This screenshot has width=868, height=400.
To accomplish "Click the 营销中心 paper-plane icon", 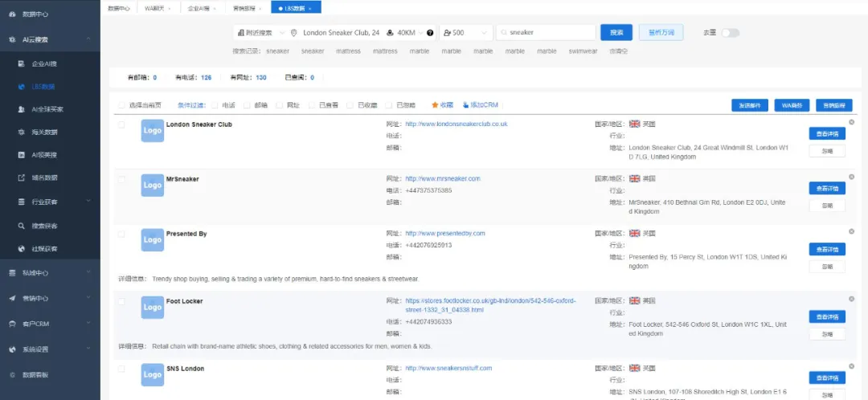I will pyautogui.click(x=12, y=298).
